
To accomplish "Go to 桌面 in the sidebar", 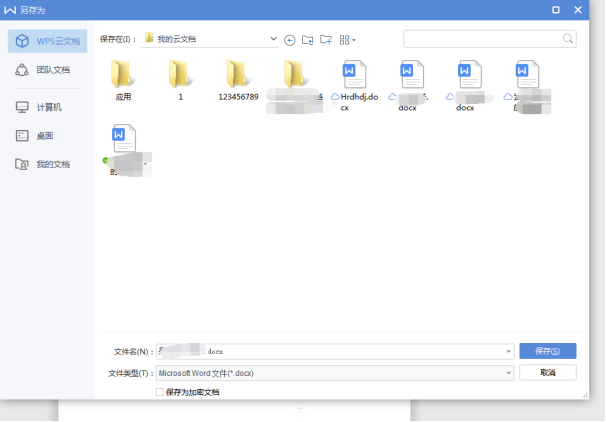I will pos(40,135).
